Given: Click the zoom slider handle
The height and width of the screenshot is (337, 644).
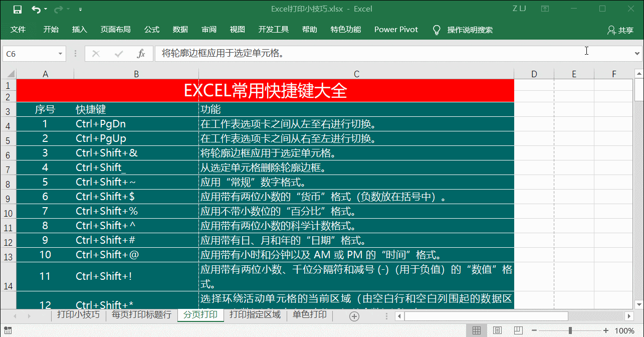Looking at the screenshot, I should click(x=570, y=330).
